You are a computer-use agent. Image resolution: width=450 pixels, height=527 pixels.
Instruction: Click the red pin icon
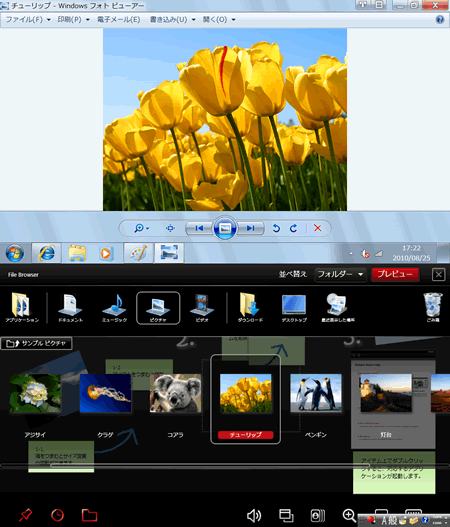click(x=26, y=515)
